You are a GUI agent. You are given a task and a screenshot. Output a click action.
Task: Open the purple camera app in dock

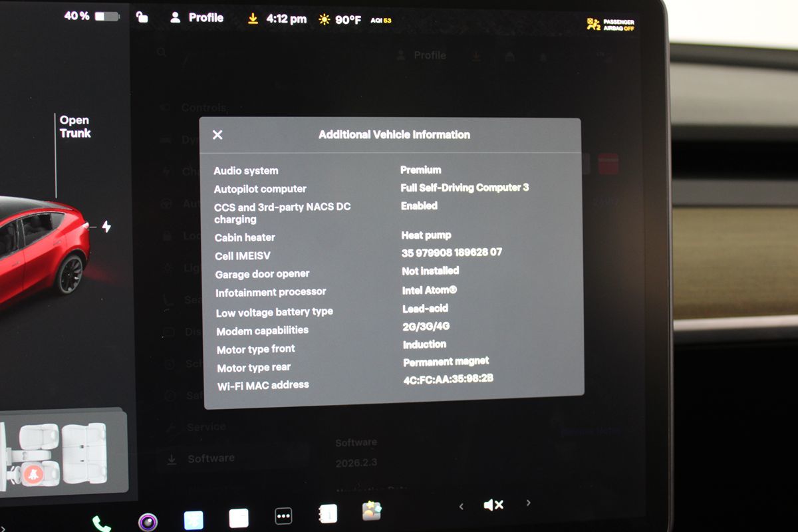tap(148, 521)
